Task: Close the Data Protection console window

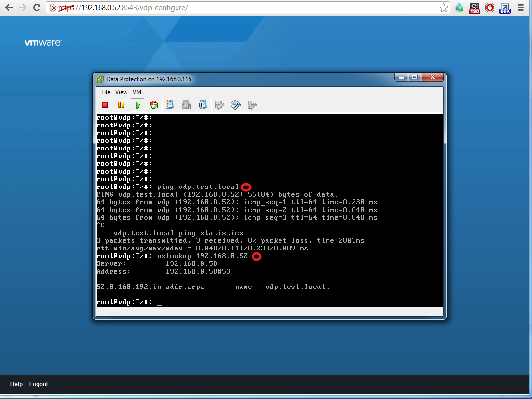Action: (x=432, y=77)
